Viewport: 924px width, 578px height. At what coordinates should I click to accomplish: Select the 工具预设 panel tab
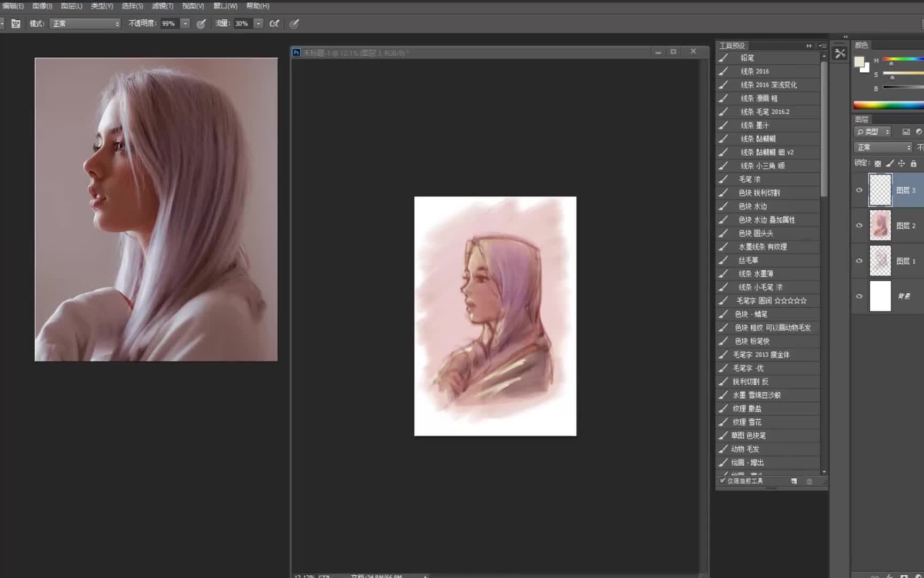(x=732, y=46)
